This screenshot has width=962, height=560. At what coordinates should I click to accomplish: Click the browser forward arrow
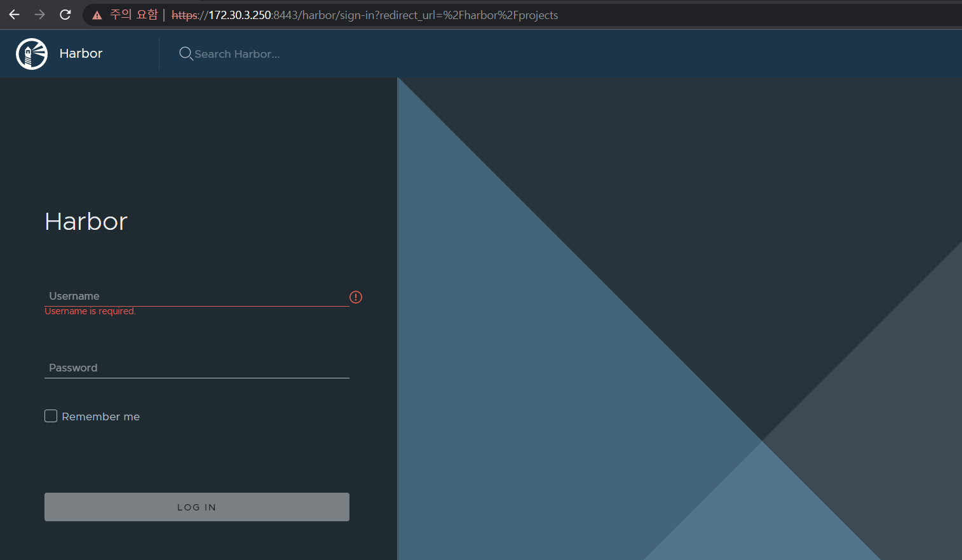pos(40,15)
